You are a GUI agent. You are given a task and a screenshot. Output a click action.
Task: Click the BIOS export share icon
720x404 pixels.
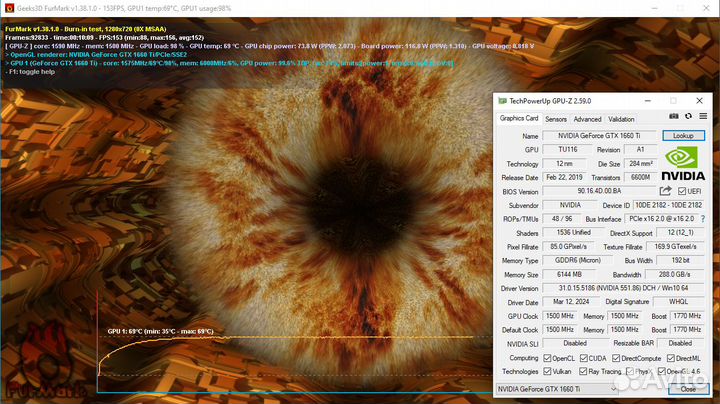coord(666,191)
